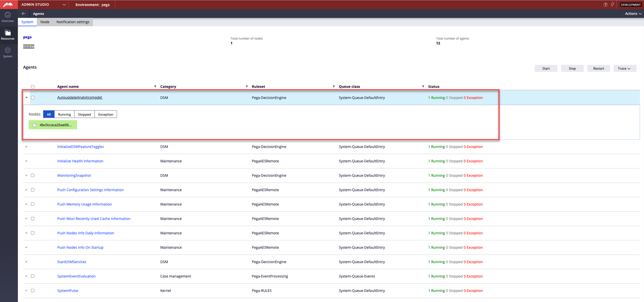Expand the SystemEventEvaluation row
Image resolution: width=644 pixels, height=302 pixels.
click(26, 276)
